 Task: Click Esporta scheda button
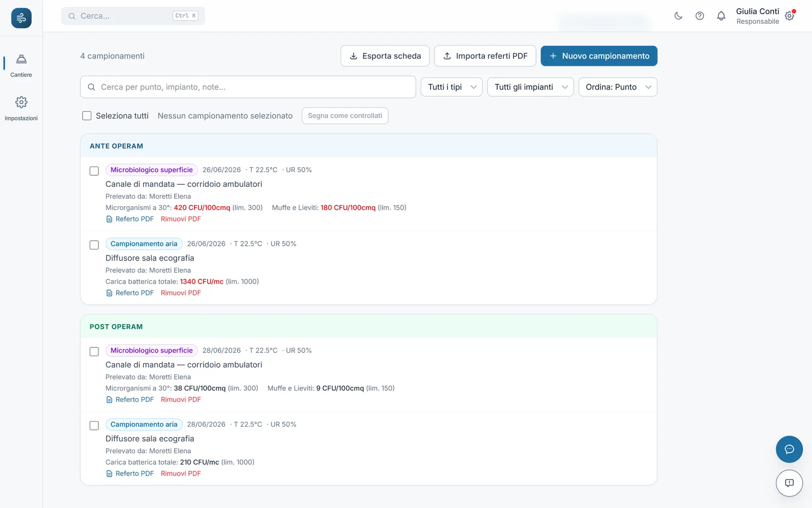(385, 56)
